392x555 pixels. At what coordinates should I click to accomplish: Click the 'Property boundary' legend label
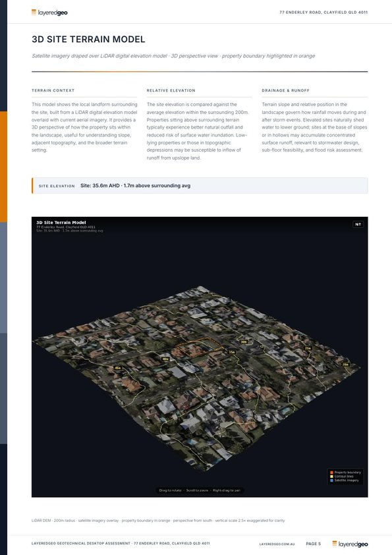pyautogui.click(x=347, y=473)
